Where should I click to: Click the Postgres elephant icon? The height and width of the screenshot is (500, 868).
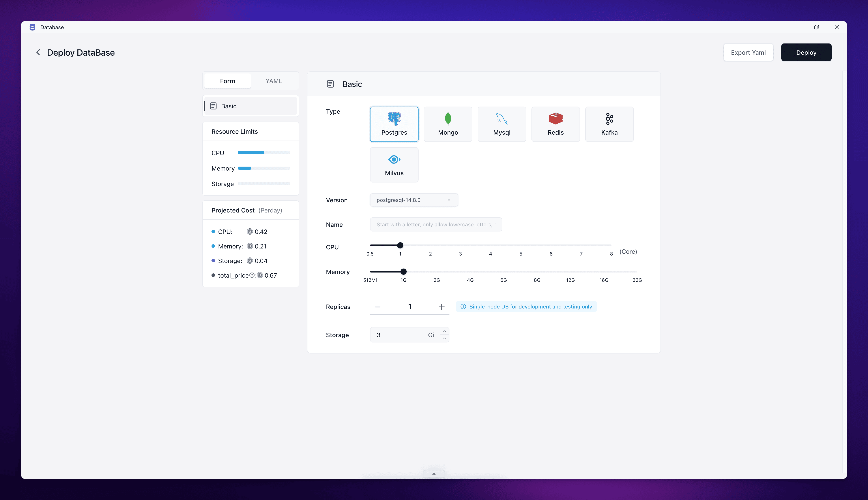(394, 118)
